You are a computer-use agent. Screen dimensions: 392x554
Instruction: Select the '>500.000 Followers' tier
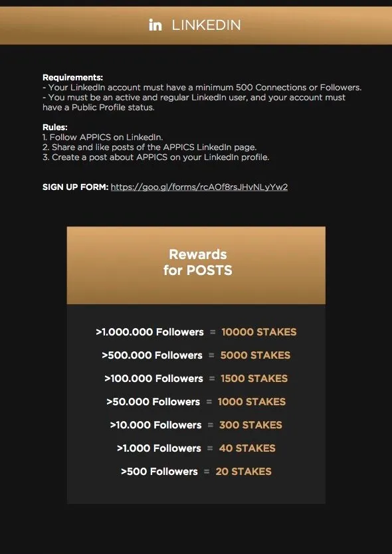[152, 355]
